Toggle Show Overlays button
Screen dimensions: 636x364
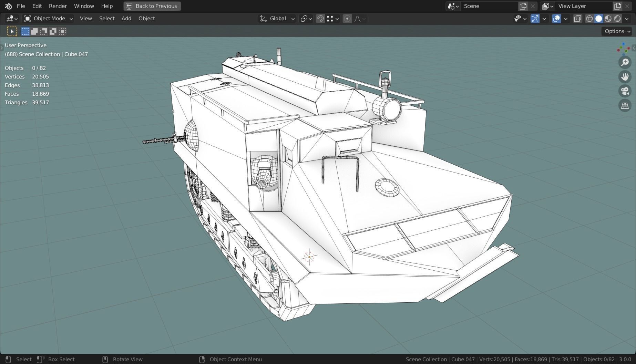point(556,19)
